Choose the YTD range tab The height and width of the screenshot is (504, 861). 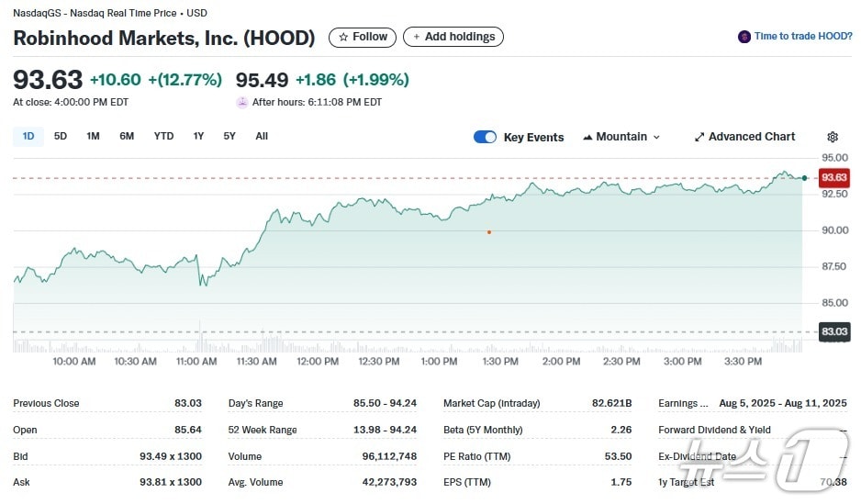click(163, 136)
